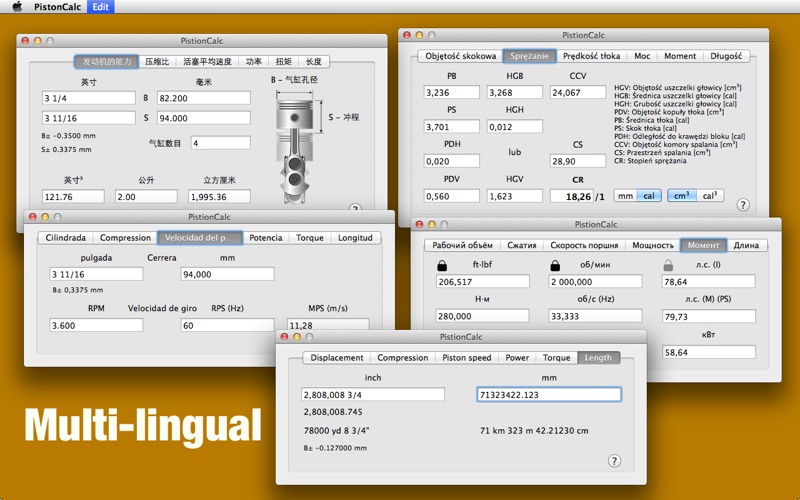Select the cm³ volume unit segment
This screenshot has width=800, height=500.
pos(682,196)
